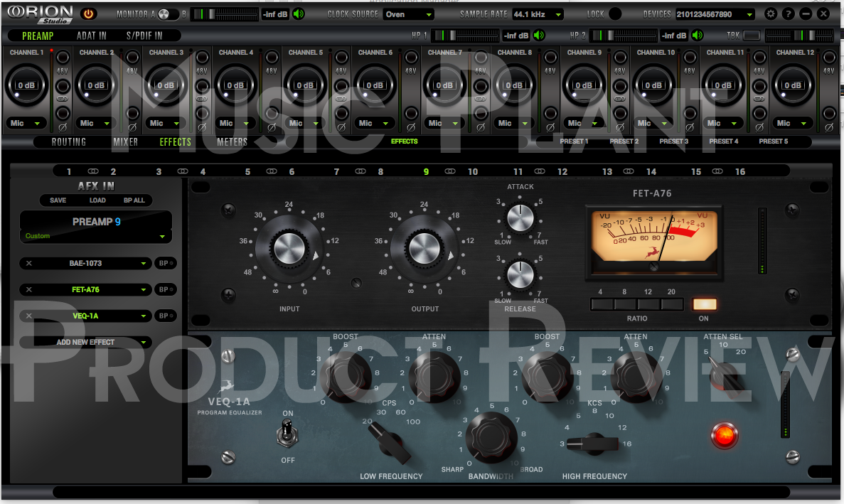Flip the VEQ-1A ON/OFF toggle switch
The height and width of the screenshot is (504, 844).
pyautogui.click(x=287, y=434)
